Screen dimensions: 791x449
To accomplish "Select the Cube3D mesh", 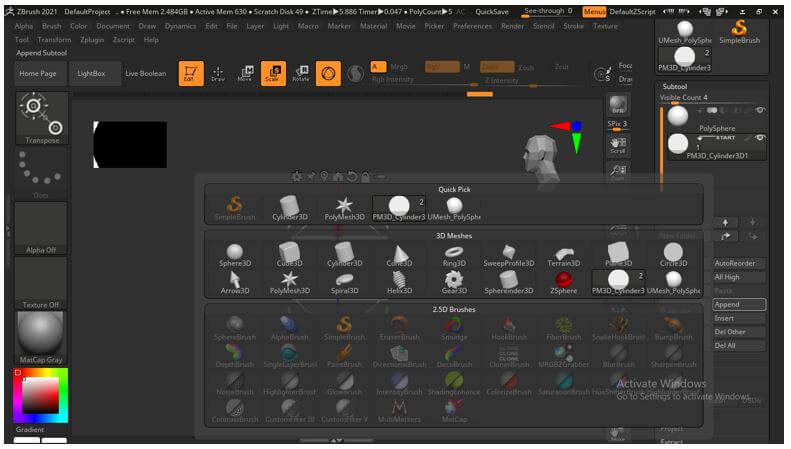I will 290,255.
